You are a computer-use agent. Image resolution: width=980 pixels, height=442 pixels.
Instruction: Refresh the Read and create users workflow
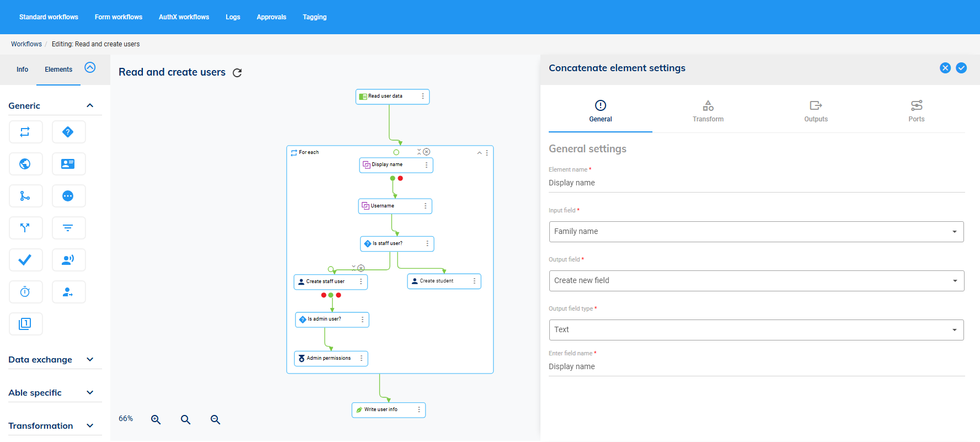point(237,73)
